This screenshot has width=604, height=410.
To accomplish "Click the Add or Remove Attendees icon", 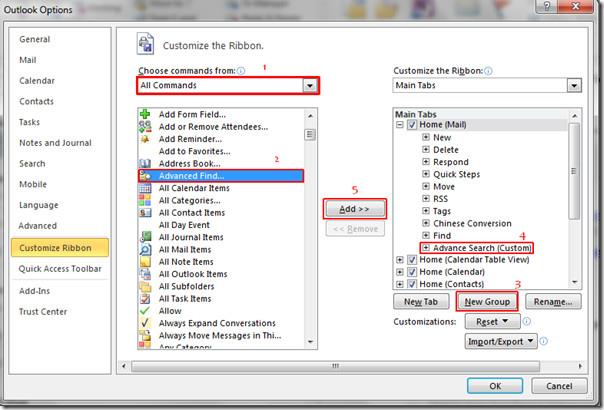I will point(145,126).
